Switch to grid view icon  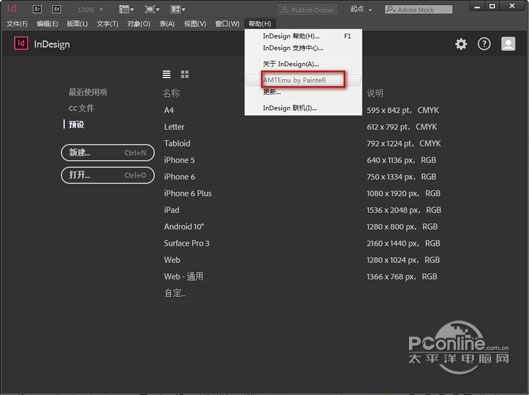click(x=185, y=74)
